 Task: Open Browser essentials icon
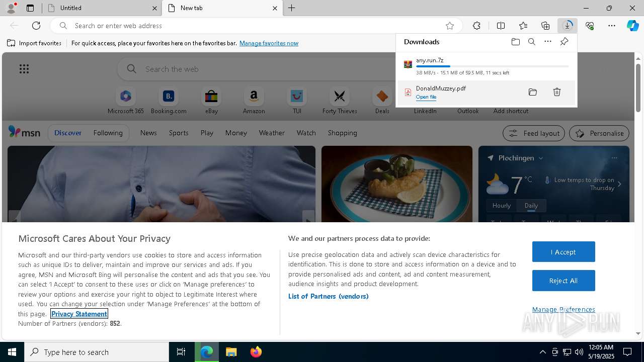pyautogui.click(x=590, y=26)
